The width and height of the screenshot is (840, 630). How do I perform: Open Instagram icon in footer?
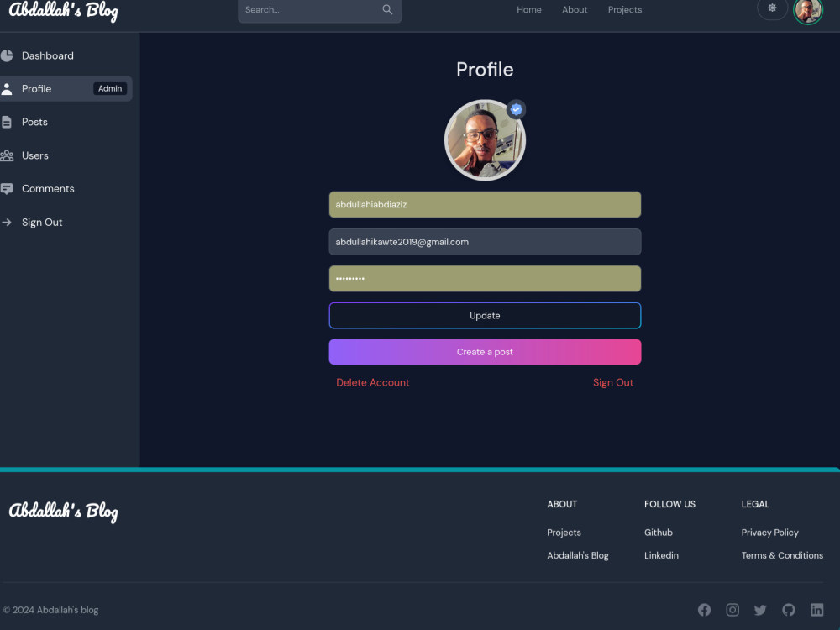[732, 610]
